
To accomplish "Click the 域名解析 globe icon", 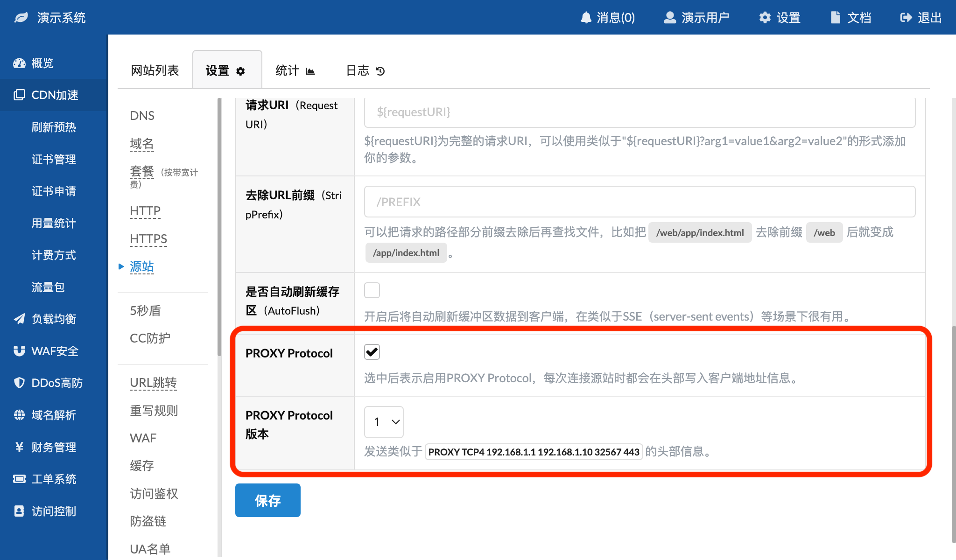I will (x=19, y=415).
